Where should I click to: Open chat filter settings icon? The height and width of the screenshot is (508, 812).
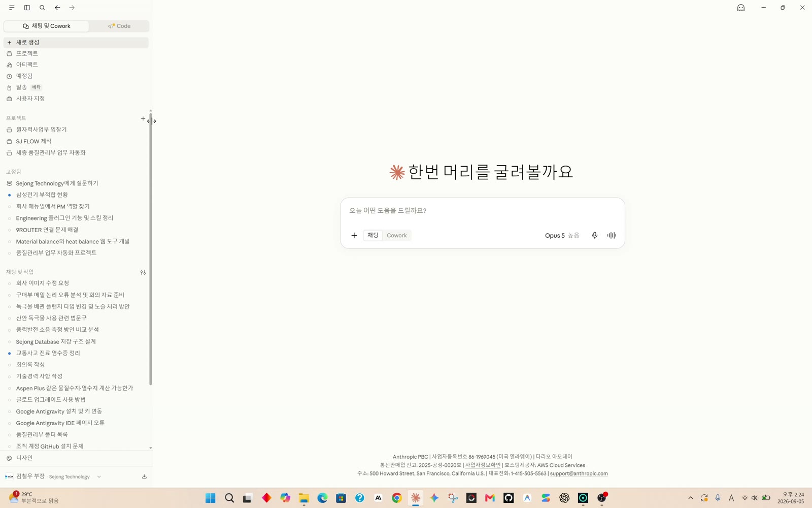[x=143, y=272]
